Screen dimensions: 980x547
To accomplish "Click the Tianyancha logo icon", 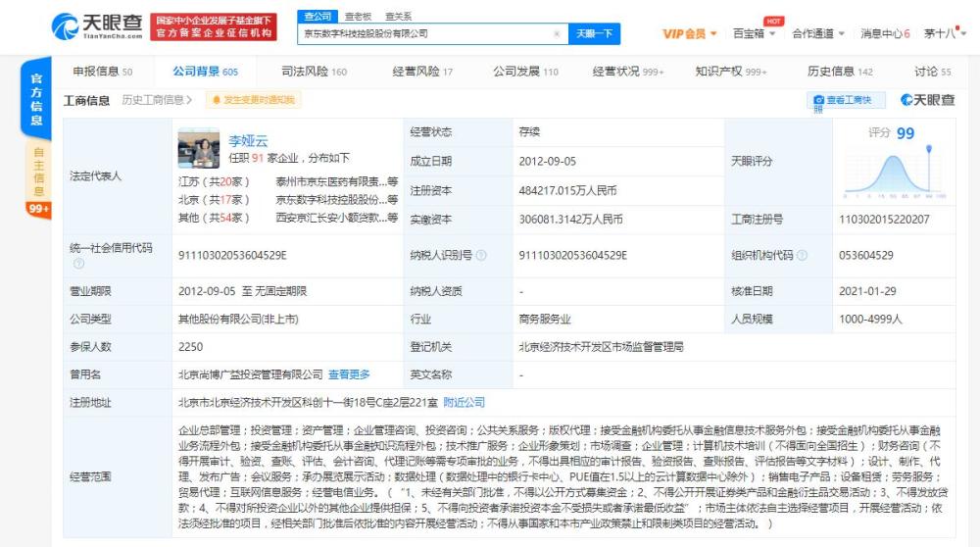I will [65, 26].
